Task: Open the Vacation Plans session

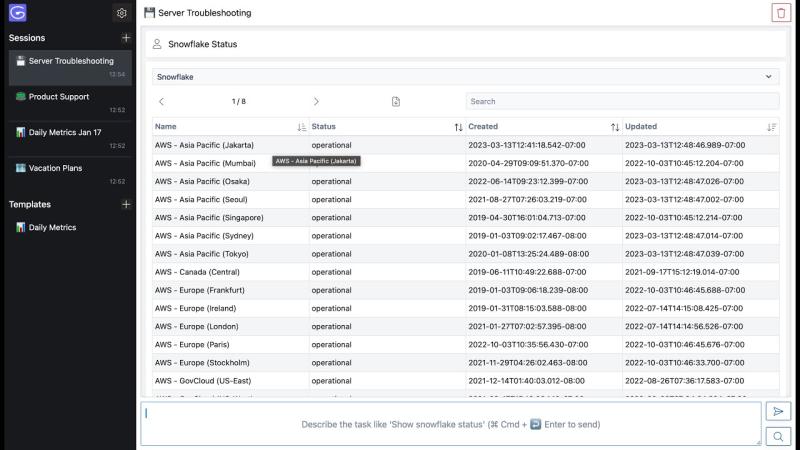Action: [x=70, y=174]
